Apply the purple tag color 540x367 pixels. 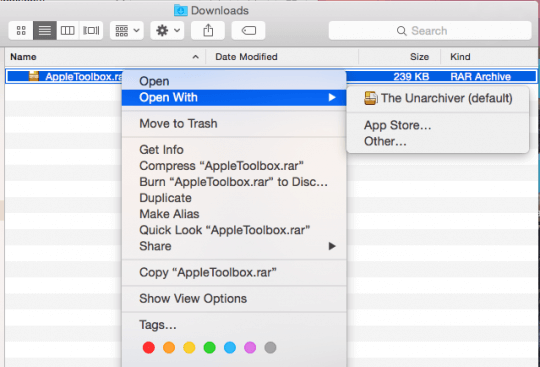[x=250, y=348]
